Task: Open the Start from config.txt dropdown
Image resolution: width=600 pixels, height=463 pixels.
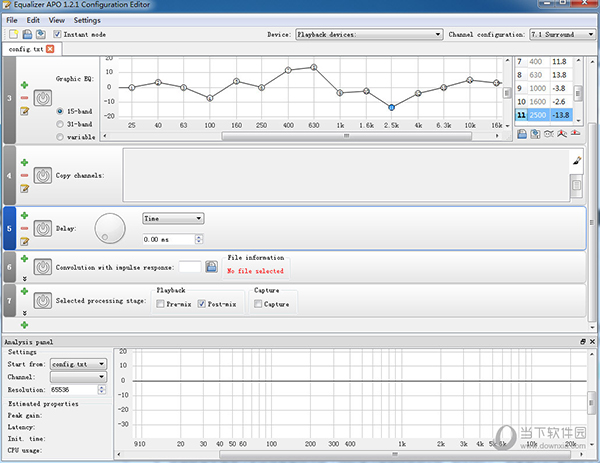Action: pos(78,364)
